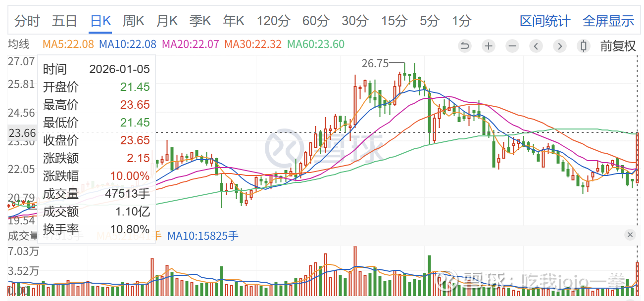Viewport: 644px width, 301px height.
Task: Switch to the 分时 tab
Action: 27,21
